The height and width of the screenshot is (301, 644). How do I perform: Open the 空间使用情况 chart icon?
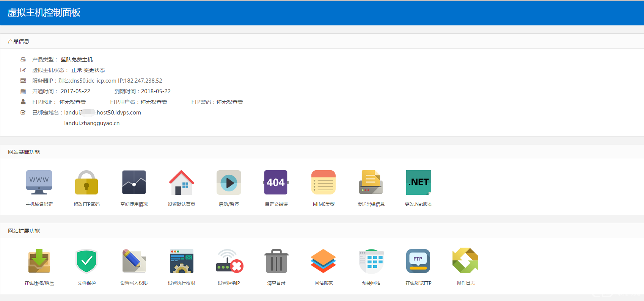tap(134, 182)
